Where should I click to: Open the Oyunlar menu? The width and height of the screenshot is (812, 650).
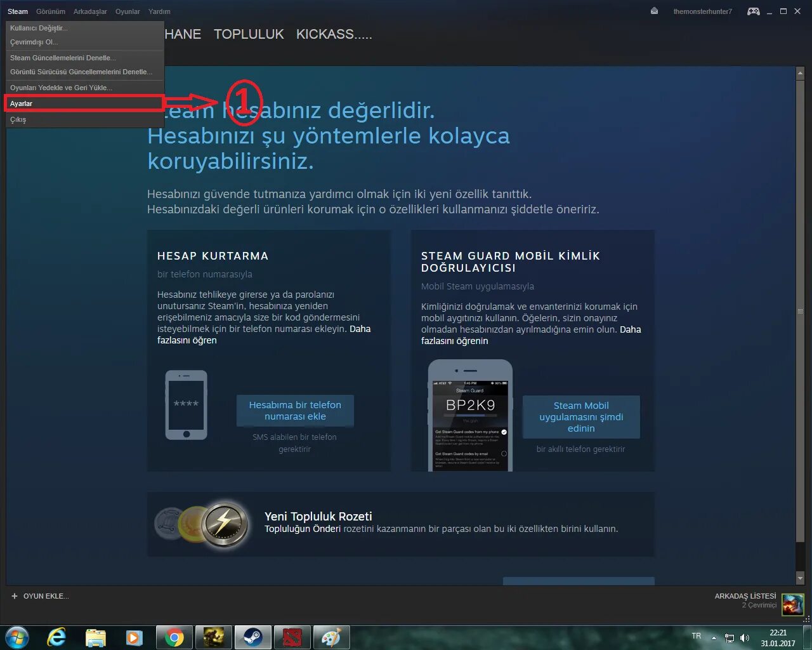click(x=128, y=11)
